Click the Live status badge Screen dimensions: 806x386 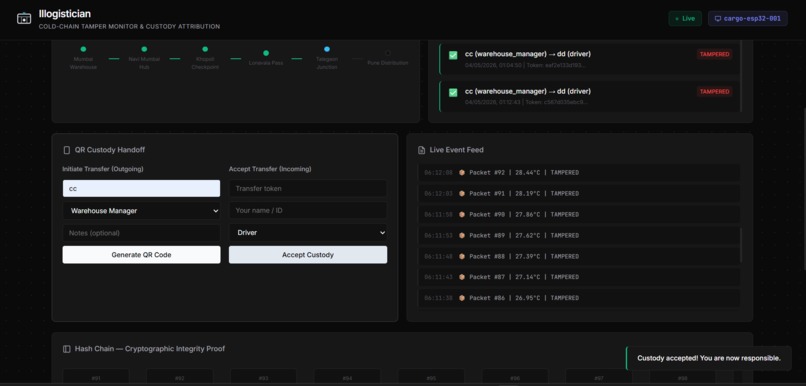point(685,19)
